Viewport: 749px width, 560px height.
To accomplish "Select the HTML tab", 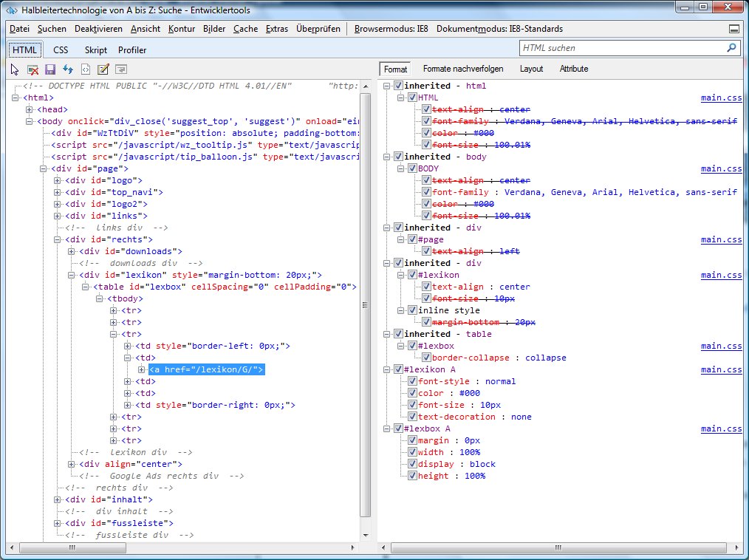I will pyautogui.click(x=24, y=50).
